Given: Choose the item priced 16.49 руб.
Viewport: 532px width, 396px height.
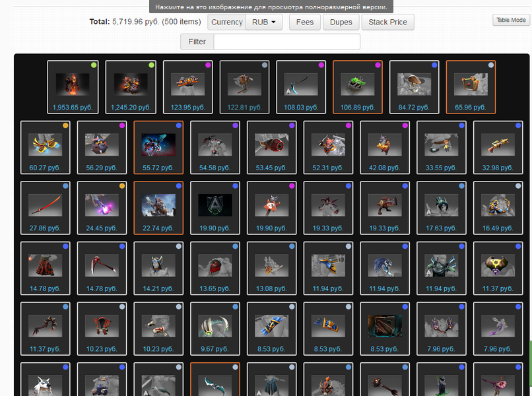Looking at the screenshot, I should (498, 208).
